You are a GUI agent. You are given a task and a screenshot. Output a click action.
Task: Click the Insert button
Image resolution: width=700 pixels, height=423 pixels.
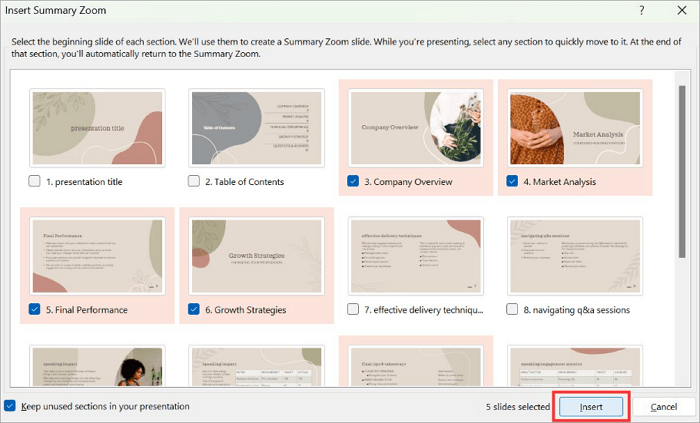(x=591, y=407)
